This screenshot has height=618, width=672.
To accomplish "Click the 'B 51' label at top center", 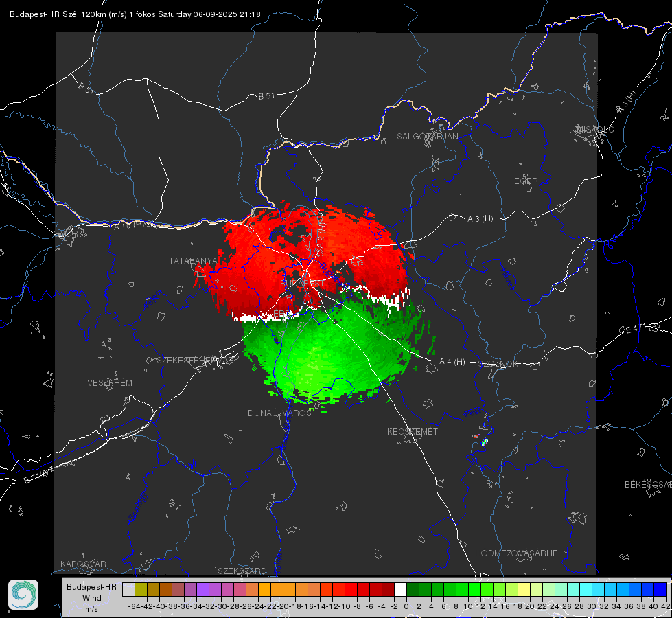I will click(266, 96).
